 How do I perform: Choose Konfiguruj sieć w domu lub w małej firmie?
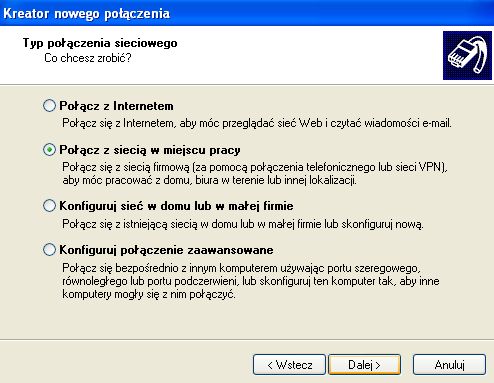click(x=49, y=206)
